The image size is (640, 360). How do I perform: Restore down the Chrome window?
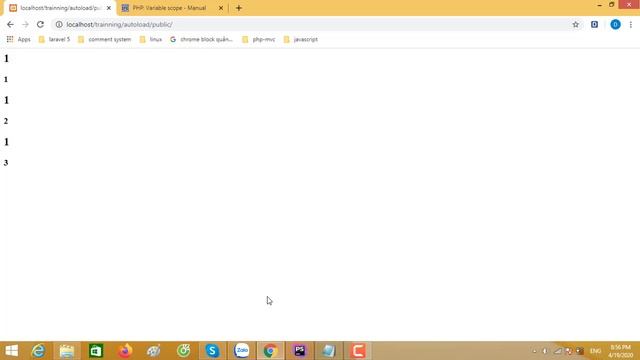tap(611, 5)
